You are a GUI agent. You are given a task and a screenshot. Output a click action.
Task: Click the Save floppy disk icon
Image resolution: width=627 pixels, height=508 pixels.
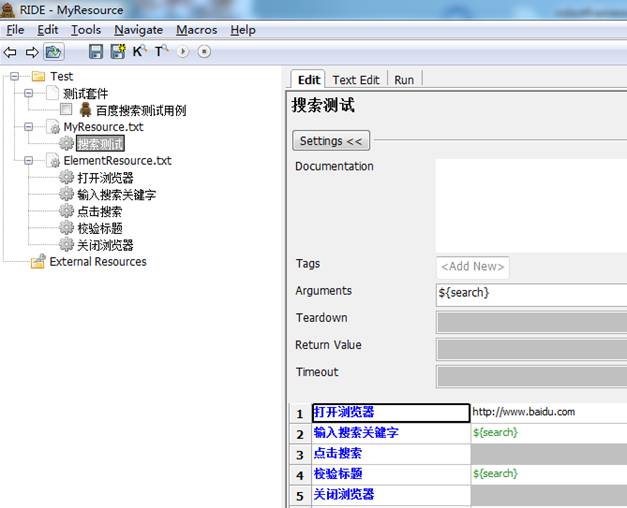(96, 52)
